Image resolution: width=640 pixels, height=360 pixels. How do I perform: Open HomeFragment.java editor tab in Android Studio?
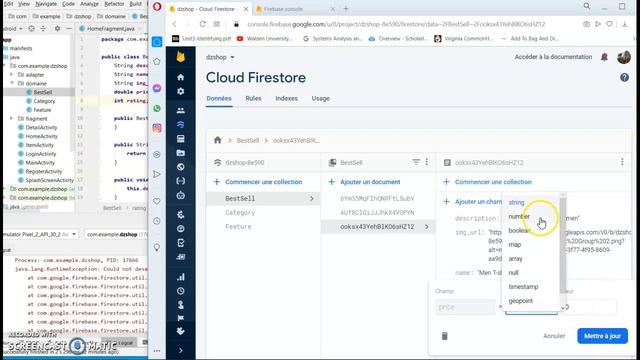(111, 29)
